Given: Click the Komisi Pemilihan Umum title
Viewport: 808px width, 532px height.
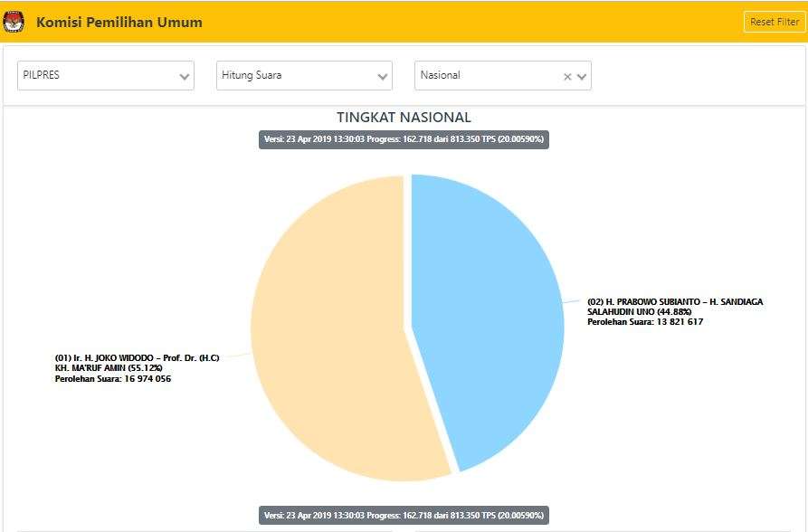Looking at the screenshot, I should click(119, 22).
